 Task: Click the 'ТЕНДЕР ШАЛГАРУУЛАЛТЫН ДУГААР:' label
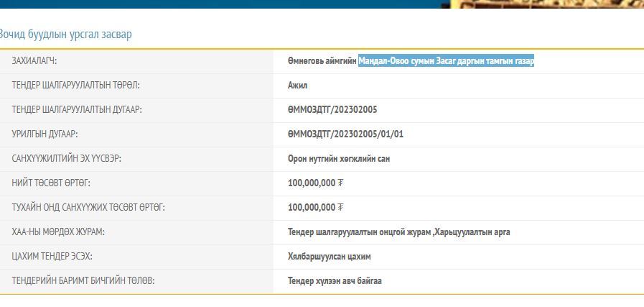click(77, 110)
